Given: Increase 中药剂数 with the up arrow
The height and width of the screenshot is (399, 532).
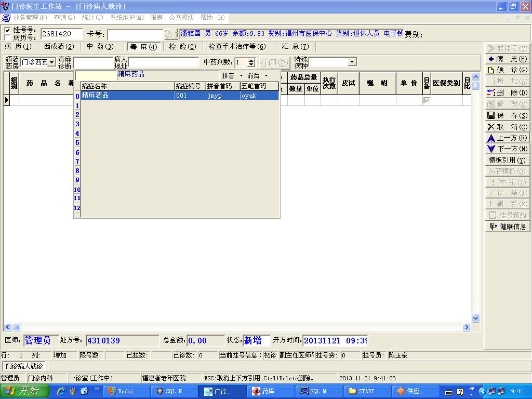Looking at the screenshot, I should tap(251, 60).
